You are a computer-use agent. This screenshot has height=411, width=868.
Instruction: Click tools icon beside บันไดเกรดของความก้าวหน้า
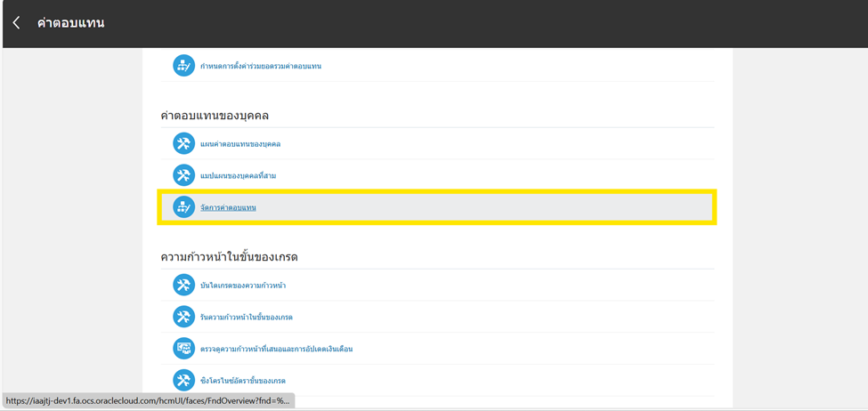tap(183, 285)
